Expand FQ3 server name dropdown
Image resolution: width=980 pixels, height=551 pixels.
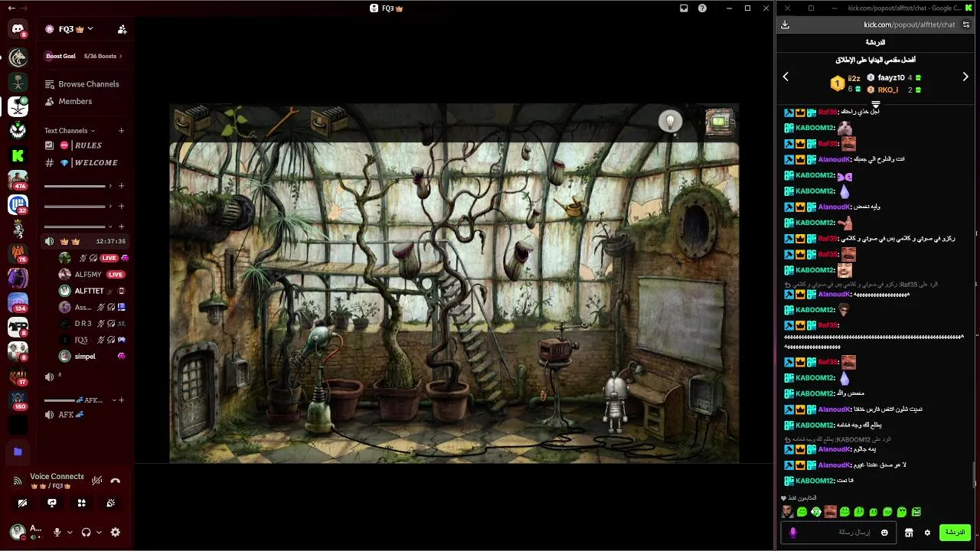90,29
